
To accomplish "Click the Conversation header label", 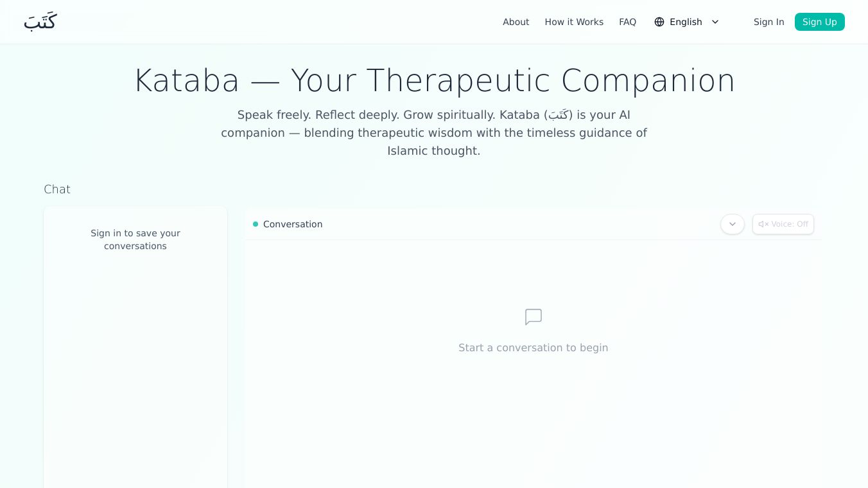I will pos(293,224).
